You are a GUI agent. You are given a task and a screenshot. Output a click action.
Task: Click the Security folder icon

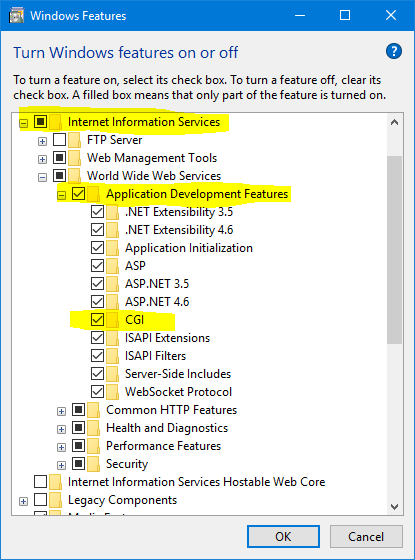coord(94,464)
